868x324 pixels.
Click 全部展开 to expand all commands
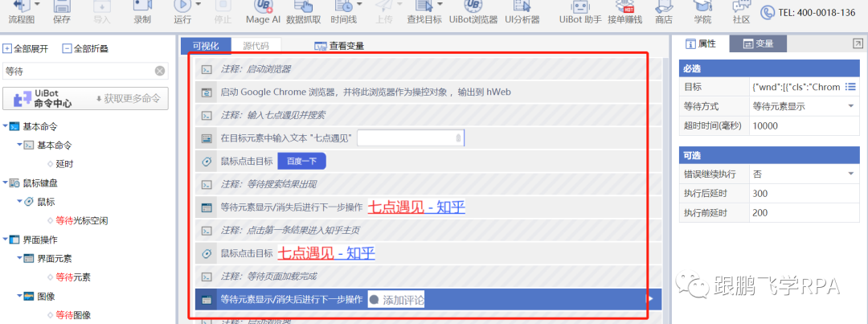pos(26,49)
